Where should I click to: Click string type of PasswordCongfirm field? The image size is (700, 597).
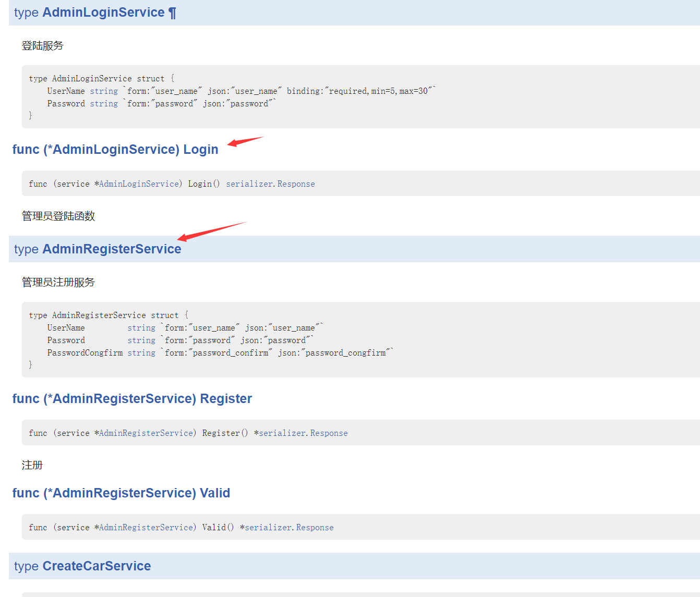click(x=141, y=352)
